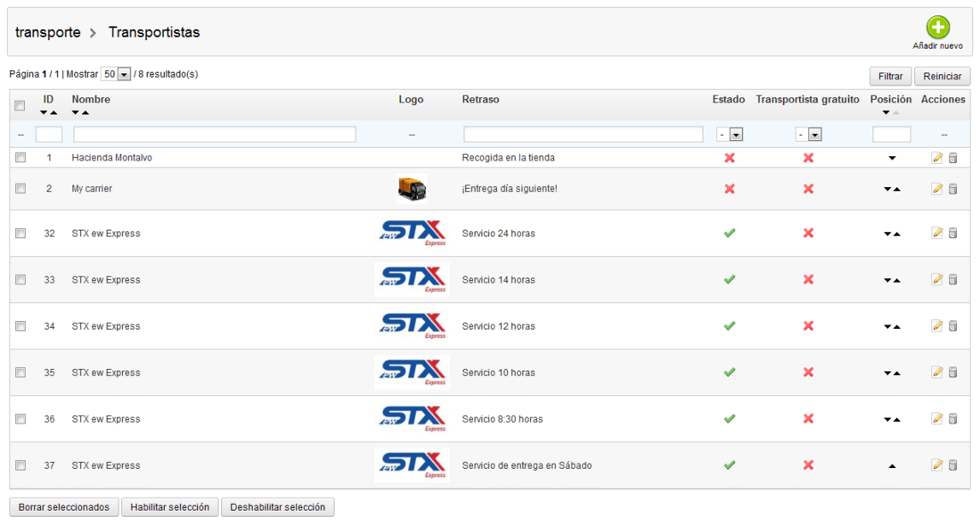Move My carrier position up
Screen dimensions: 980x526
pyautogui.click(x=897, y=189)
